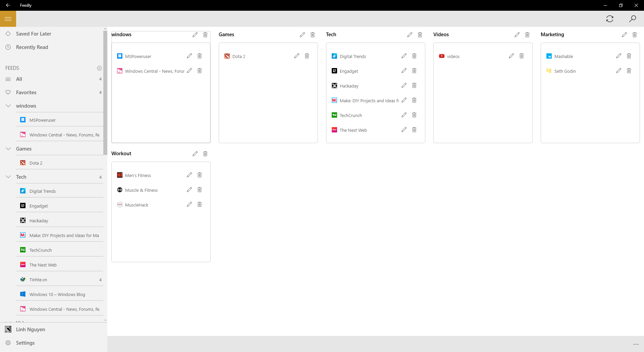Delete Windows Central feed in windows card
Image resolution: width=644 pixels, height=352 pixels.
tap(200, 71)
